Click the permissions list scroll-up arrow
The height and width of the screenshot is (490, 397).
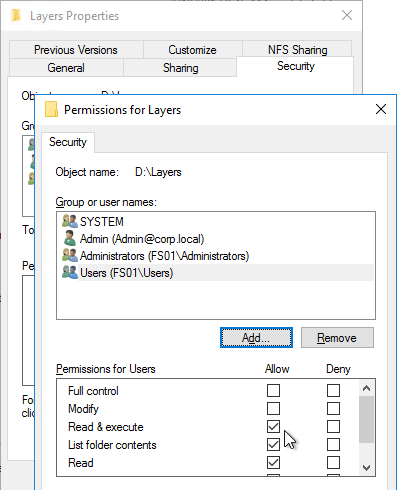[x=367, y=388]
